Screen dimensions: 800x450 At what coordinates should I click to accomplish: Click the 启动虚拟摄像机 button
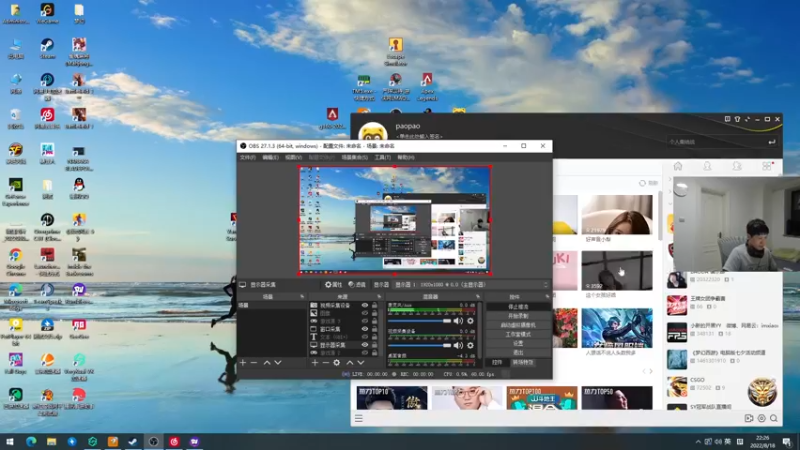518,325
